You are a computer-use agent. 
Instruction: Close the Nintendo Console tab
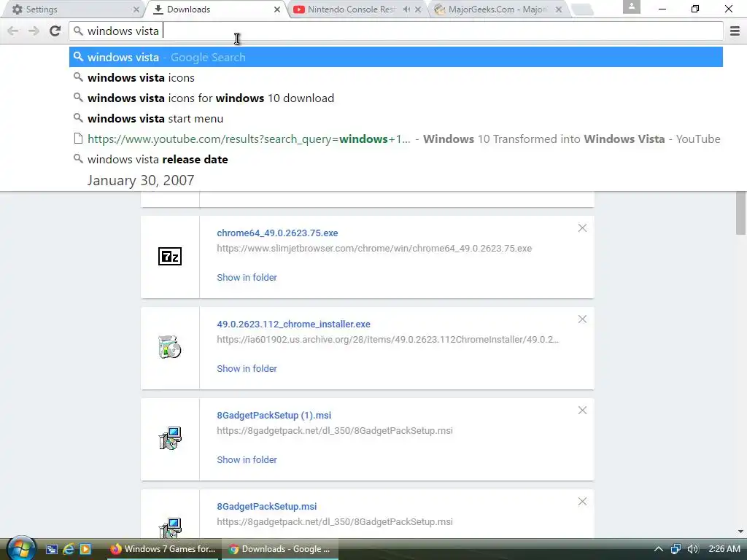(418, 9)
